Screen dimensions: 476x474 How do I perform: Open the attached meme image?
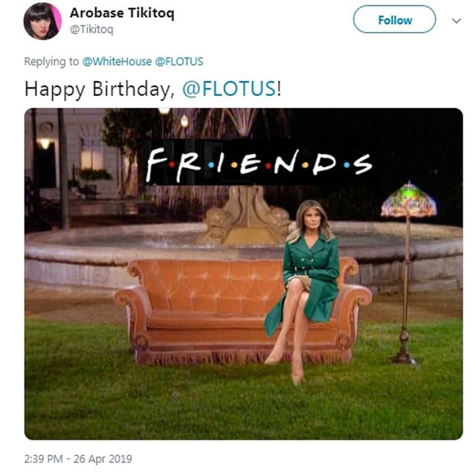coord(243,274)
